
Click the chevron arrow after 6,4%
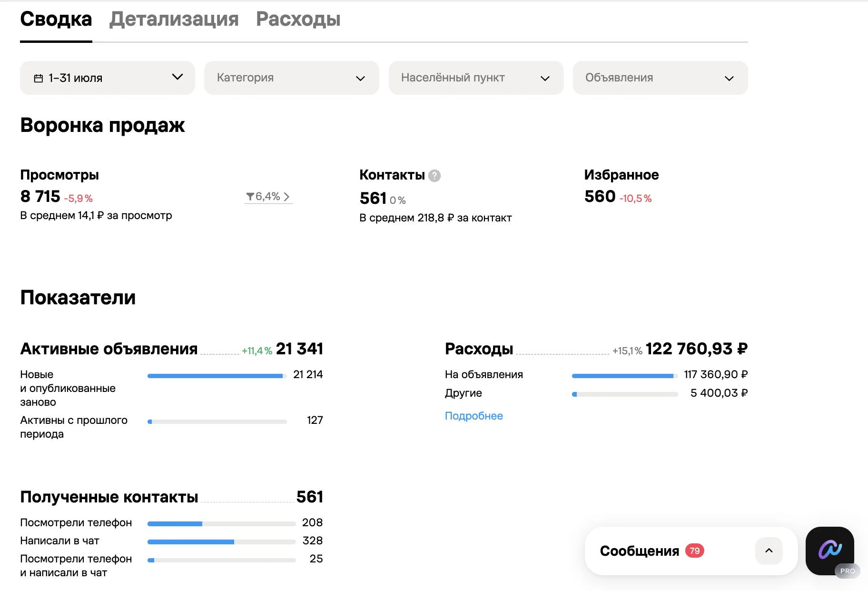pyautogui.click(x=286, y=197)
